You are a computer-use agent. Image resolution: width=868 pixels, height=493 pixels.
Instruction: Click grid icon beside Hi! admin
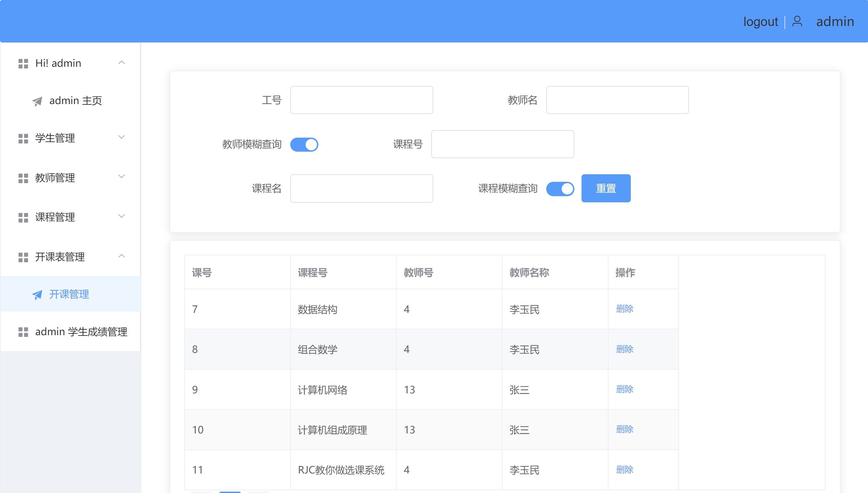23,63
